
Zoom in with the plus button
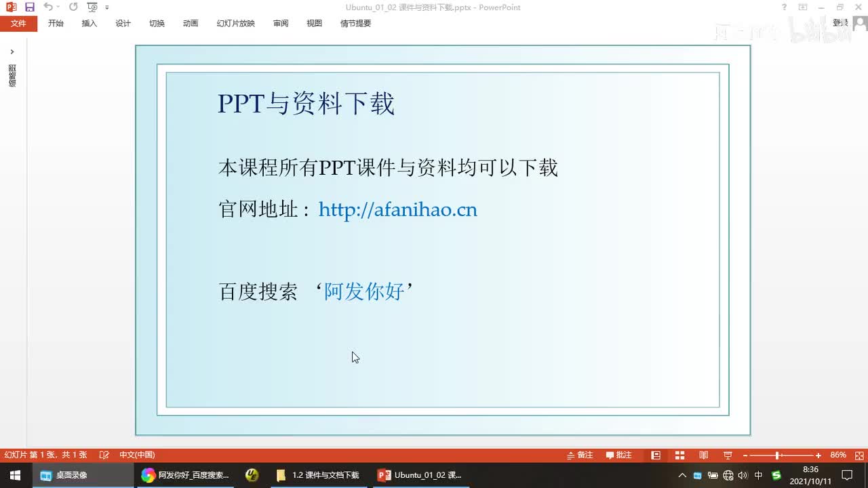818,455
